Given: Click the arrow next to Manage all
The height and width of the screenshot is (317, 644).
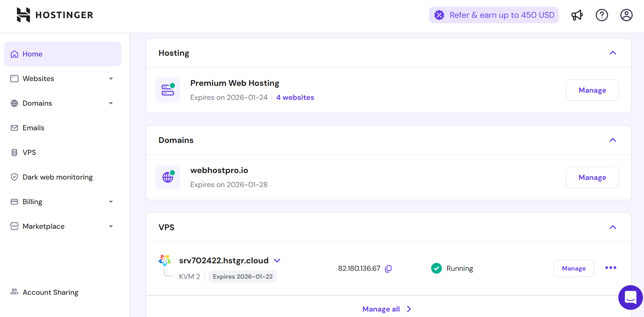Looking at the screenshot, I should click(x=409, y=309).
